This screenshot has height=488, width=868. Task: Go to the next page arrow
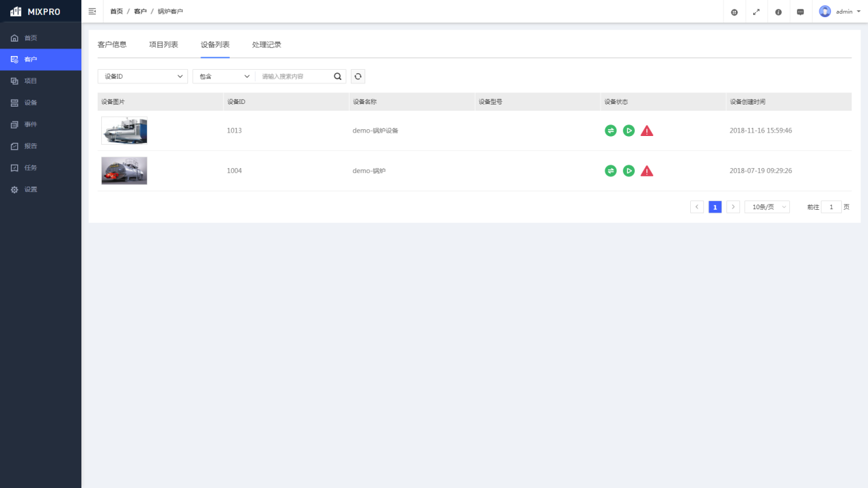point(733,207)
